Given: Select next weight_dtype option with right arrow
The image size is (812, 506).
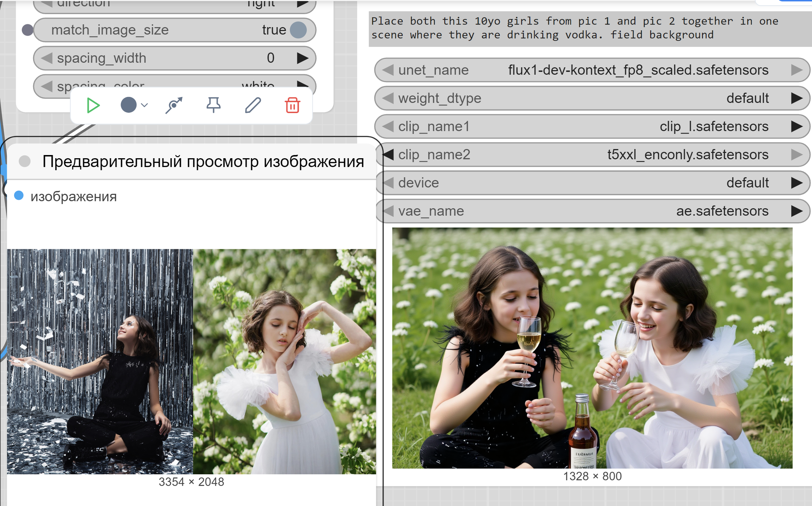Looking at the screenshot, I should [796, 98].
